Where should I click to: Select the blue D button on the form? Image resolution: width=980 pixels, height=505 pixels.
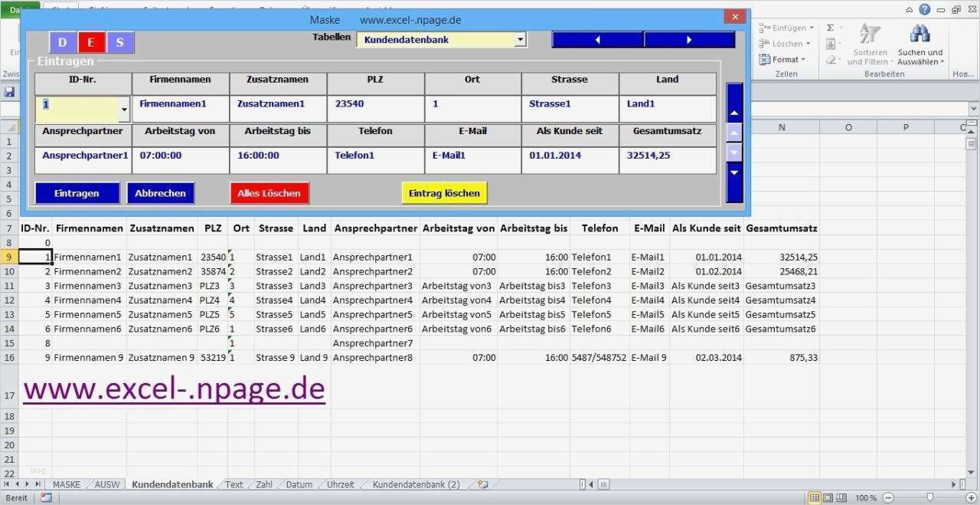63,42
